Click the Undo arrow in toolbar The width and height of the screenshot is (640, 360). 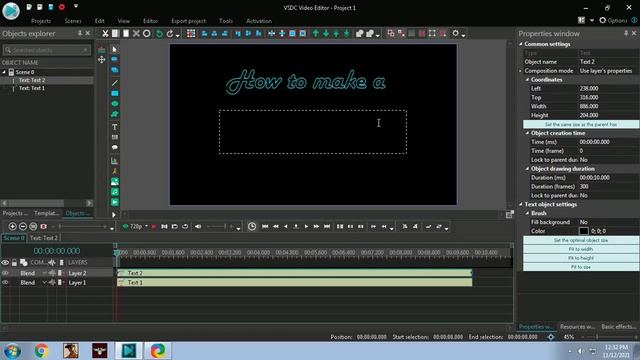[x=159, y=33]
